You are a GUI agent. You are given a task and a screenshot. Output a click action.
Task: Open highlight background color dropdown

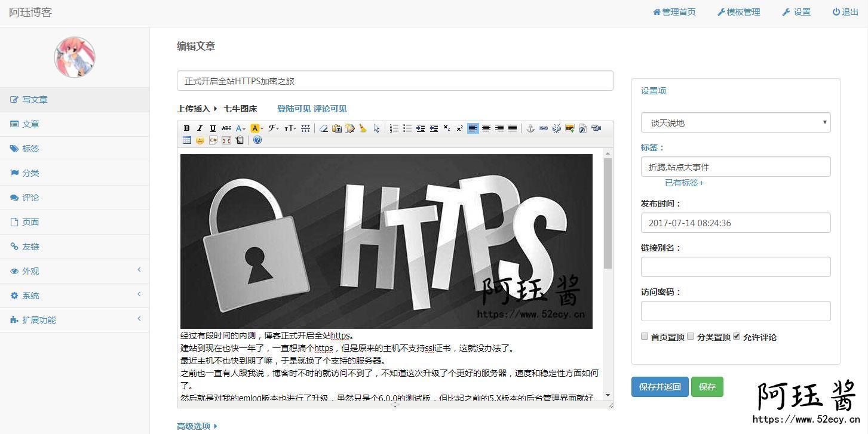coord(257,128)
